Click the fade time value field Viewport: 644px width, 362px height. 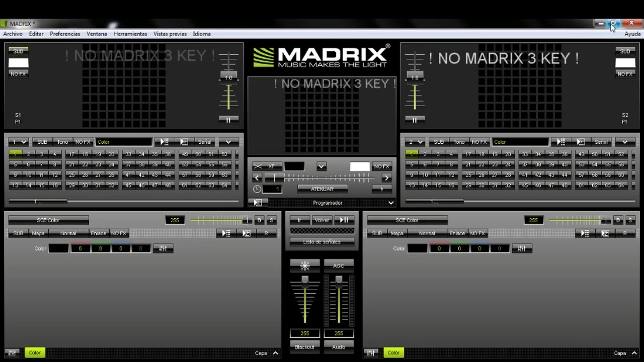tap(273, 189)
